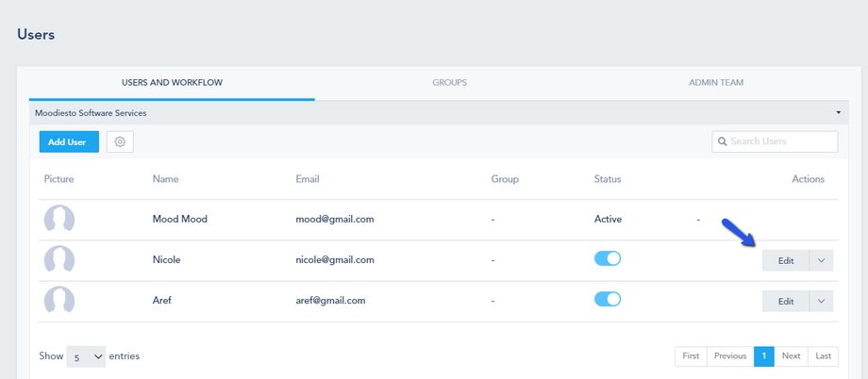
Task: Click the Active status of Mood Mood
Action: [608, 219]
